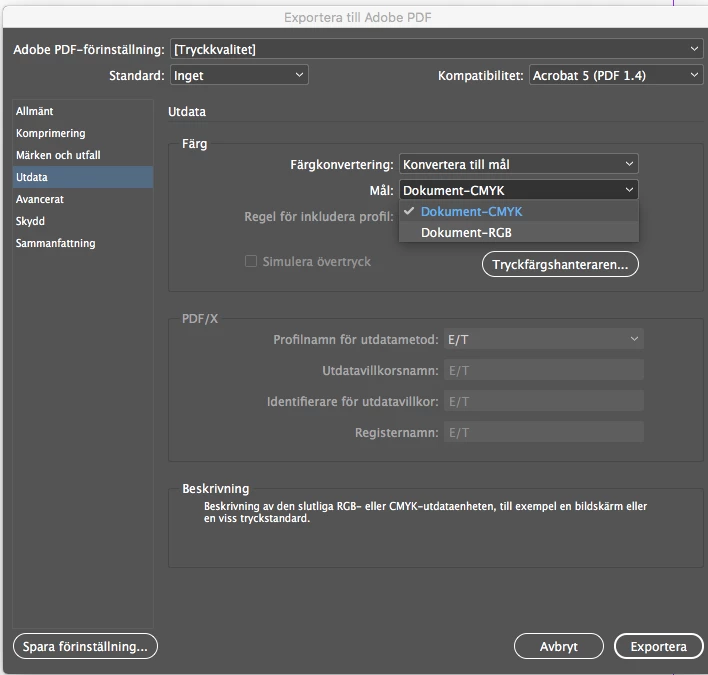
Task: Go to the Komprimering section
Action: (83, 133)
